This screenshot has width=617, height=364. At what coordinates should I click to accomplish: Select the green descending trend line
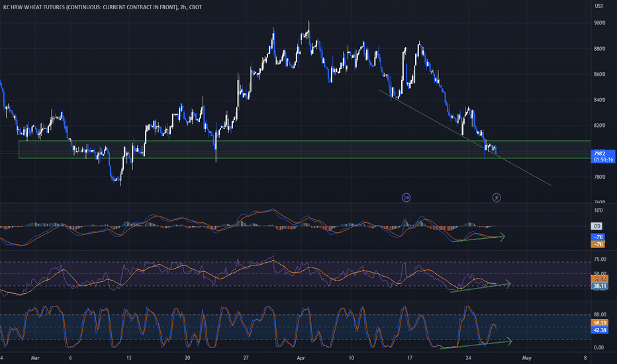[465, 138]
